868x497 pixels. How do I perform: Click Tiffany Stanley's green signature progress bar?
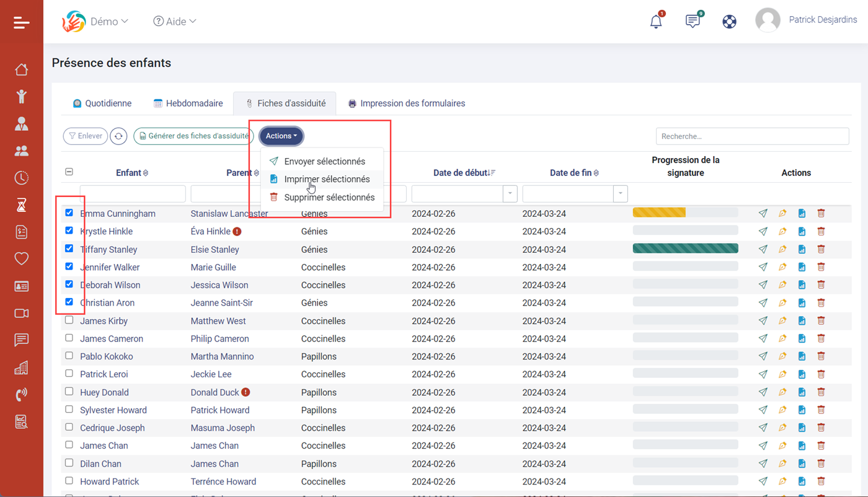[686, 248]
